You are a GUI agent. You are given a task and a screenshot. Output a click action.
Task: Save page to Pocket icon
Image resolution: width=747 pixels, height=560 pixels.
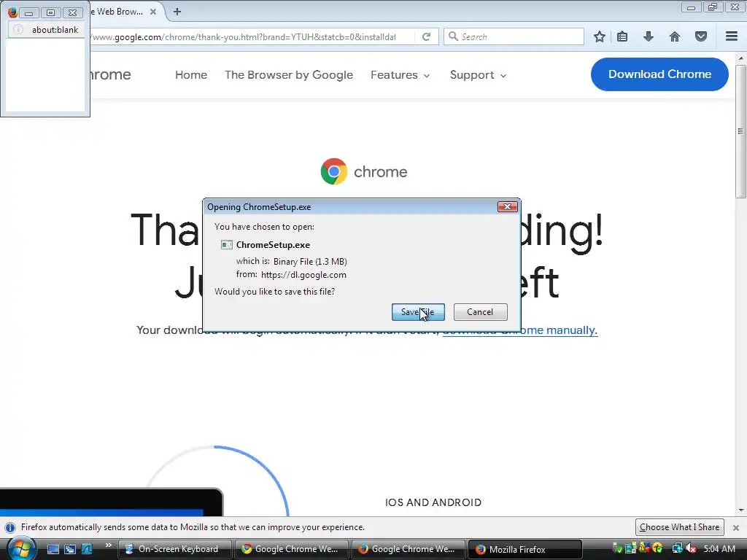pyautogui.click(x=701, y=36)
